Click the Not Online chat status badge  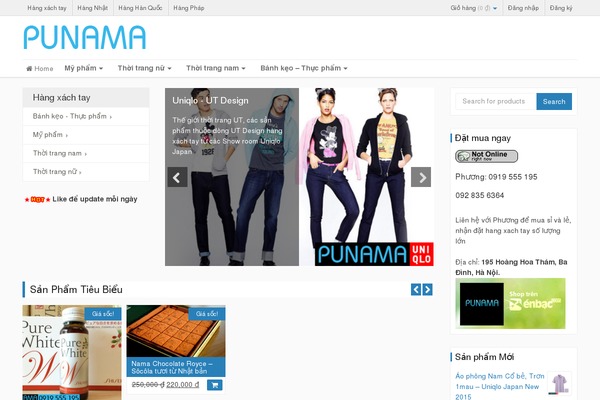tap(486, 156)
